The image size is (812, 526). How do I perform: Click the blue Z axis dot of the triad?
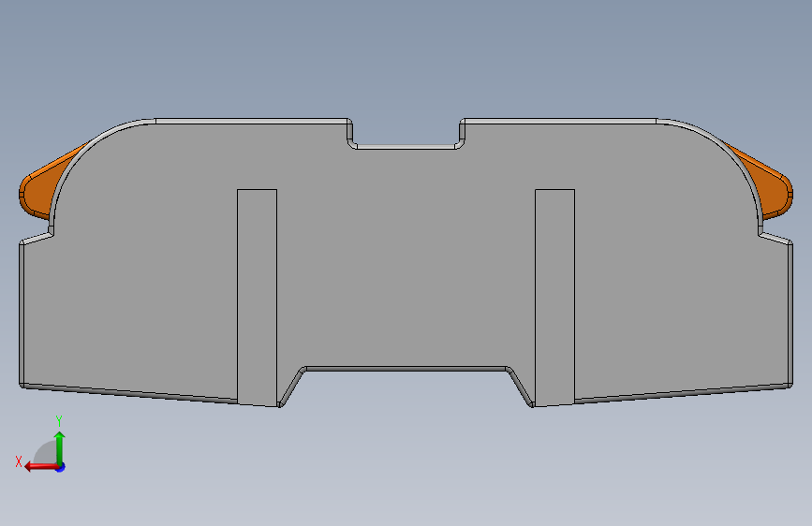click(61, 467)
